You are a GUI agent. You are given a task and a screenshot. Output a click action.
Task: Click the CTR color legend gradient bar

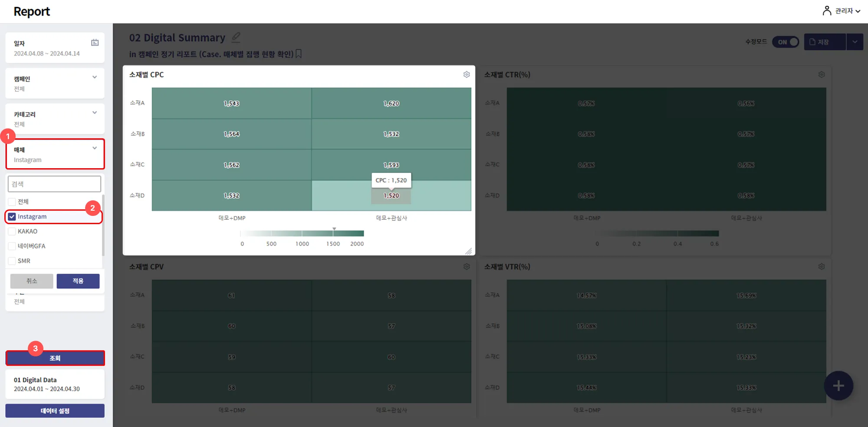(658, 233)
